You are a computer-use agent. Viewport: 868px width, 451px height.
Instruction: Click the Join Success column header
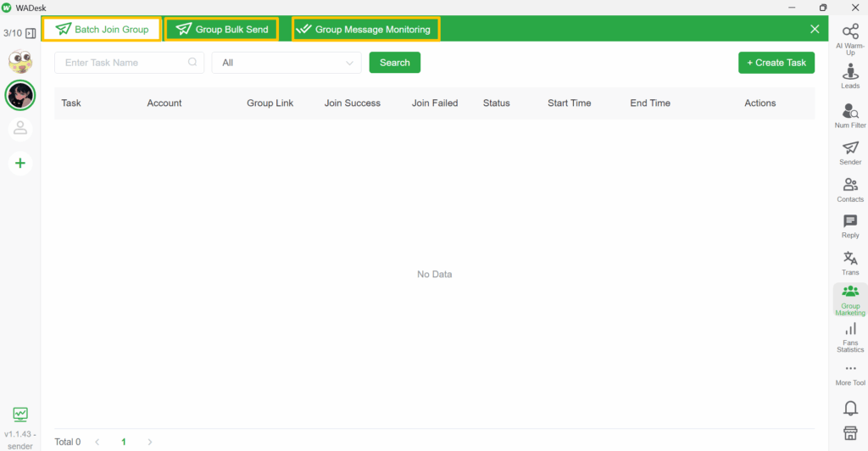(x=353, y=103)
